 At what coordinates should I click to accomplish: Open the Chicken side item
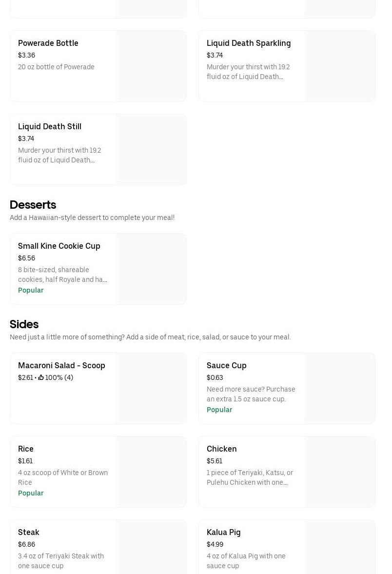tap(222, 449)
